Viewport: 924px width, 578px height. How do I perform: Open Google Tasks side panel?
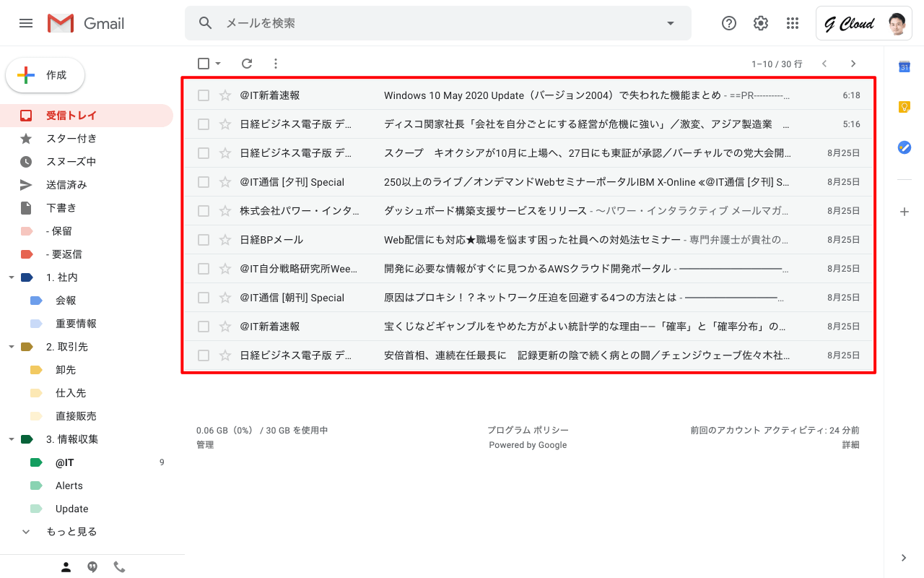point(904,147)
